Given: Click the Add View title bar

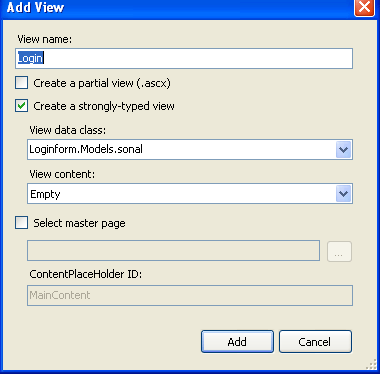Looking at the screenshot, I should click(x=177, y=7).
